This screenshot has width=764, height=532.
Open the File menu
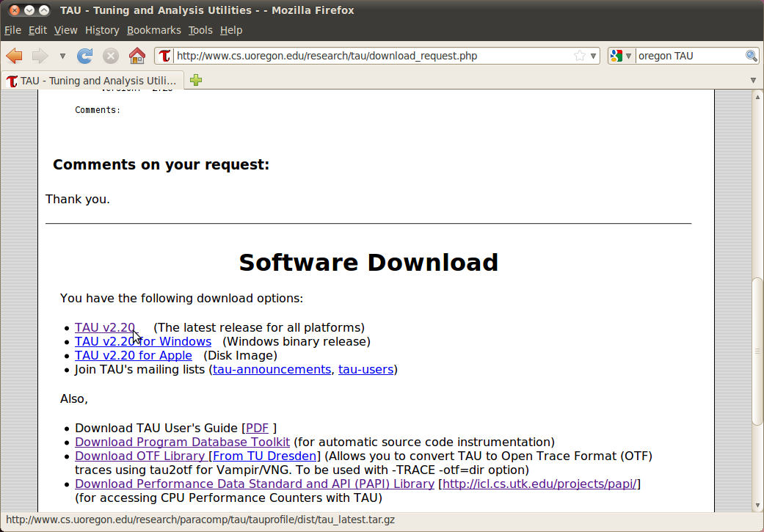[12, 30]
